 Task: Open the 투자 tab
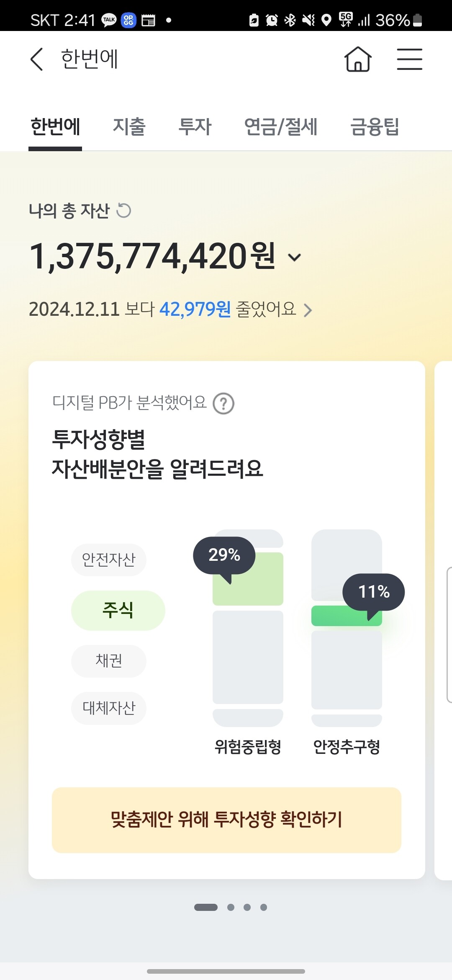pyautogui.click(x=195, y=126)
